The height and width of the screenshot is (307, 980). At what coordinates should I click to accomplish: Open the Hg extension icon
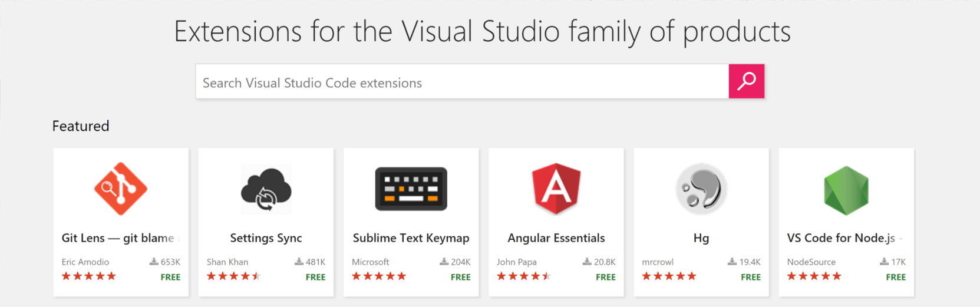pos(701,189)
